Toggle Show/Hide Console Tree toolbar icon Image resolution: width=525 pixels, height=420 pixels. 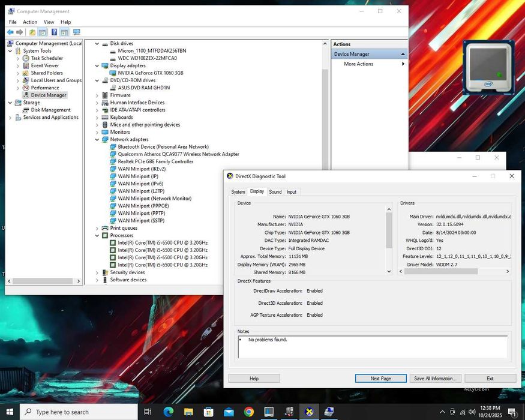point(42,32)
